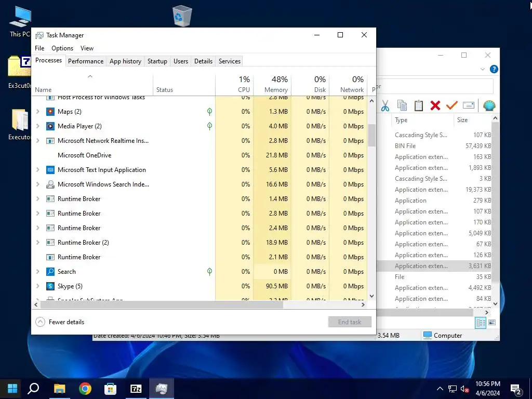Click the eco leaf status icon for Maps

[210, 111]
